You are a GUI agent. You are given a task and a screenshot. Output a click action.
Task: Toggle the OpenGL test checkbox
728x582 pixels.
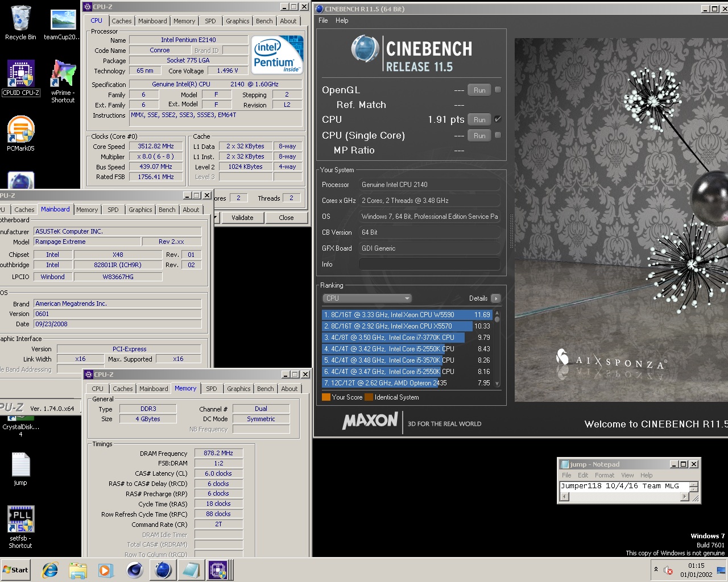(498, 90)
